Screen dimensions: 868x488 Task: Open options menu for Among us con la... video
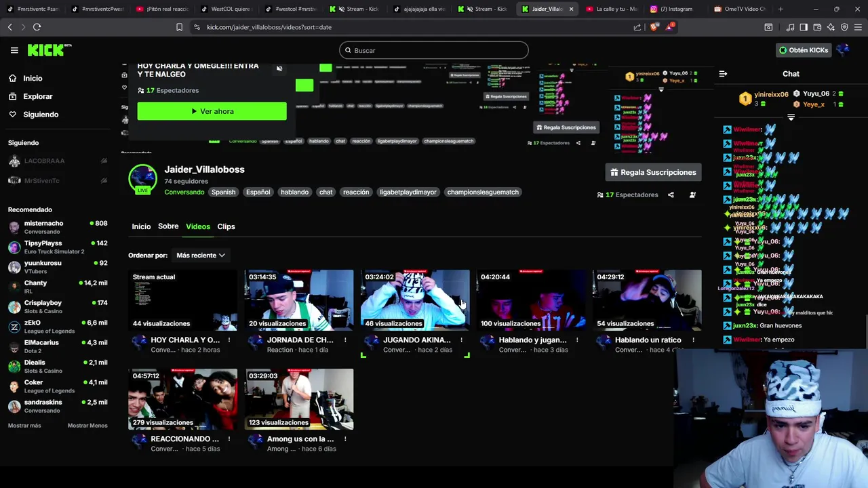point(345,439)
